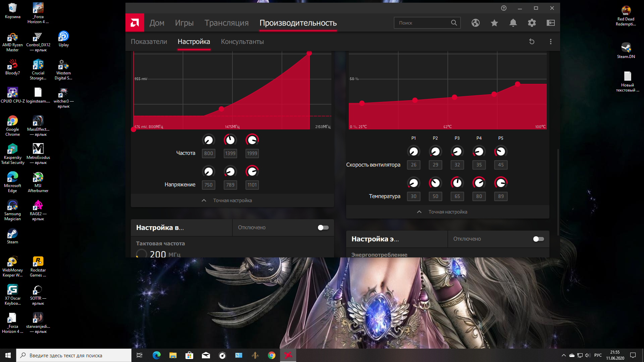
Task: Open Google Chrome from the taskbar
Action: tap(271, 355)
